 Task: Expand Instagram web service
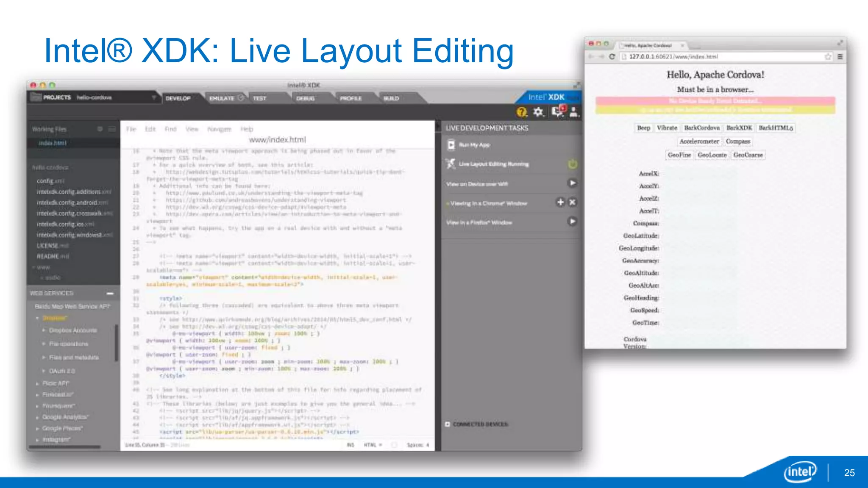click(x=37, y=440)
